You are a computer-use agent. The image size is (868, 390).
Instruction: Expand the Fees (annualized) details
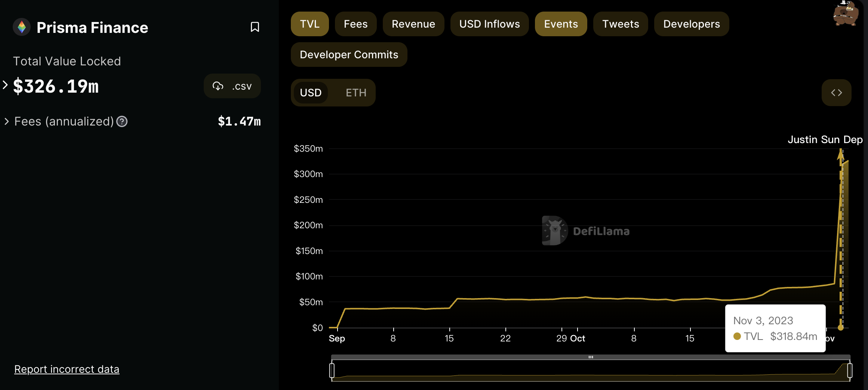[x=6, y=121]
